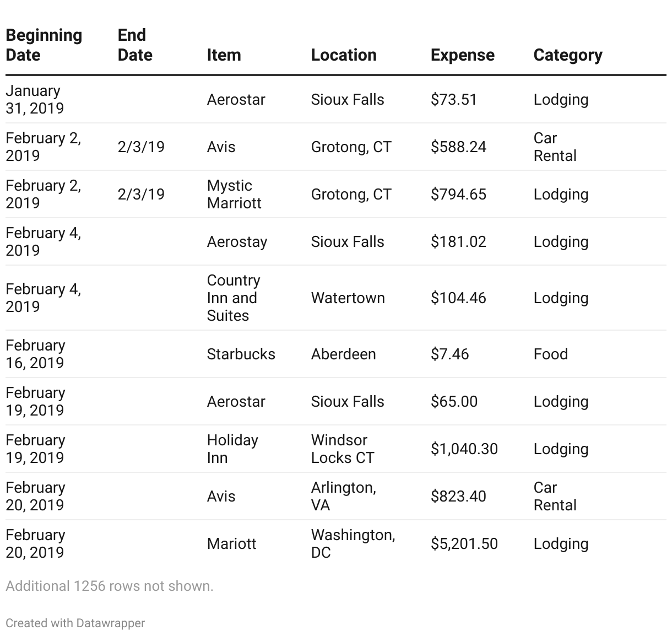Click the Additional 1256 rows not shown text

pos(109,586)
